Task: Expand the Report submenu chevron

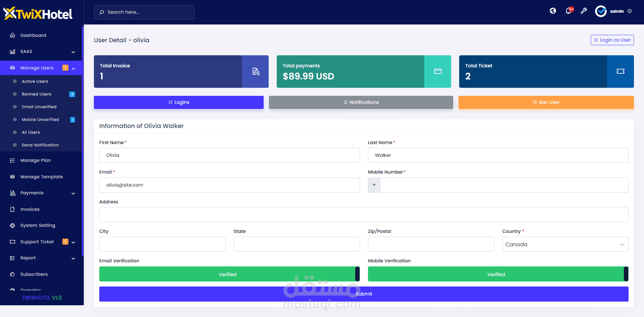Action: click(73, 258)
